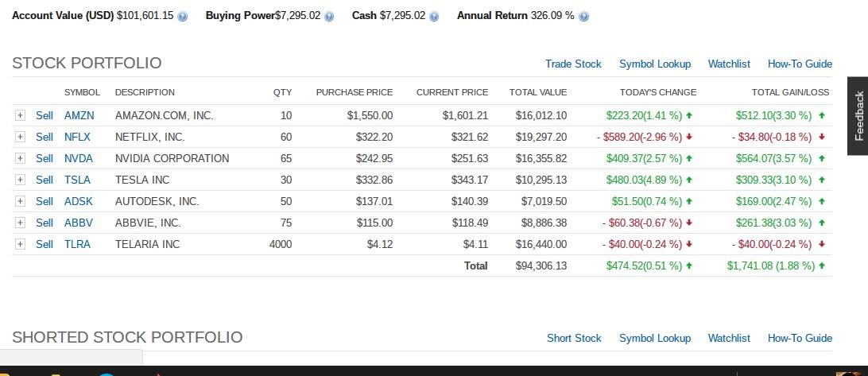Expand the AMZN row details
Screen dimensions: 868x376
pos(21,116)
